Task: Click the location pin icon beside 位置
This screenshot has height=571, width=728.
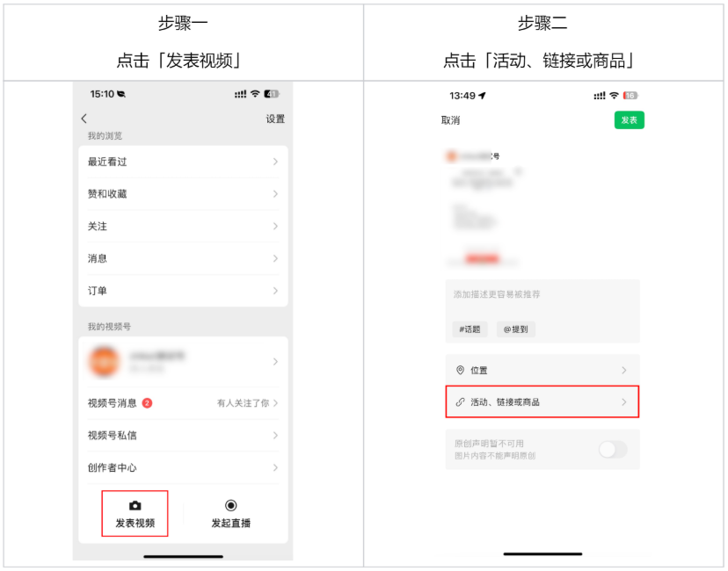Action: (x=460, y=370)
